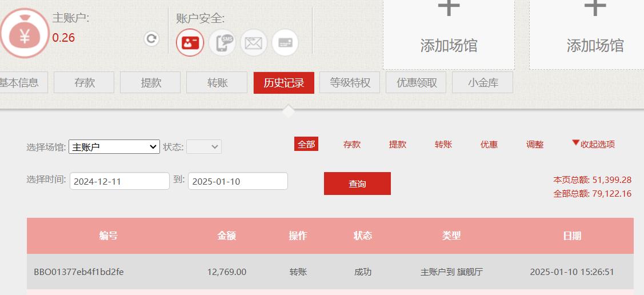Click the 操作 column header
The width and height of the screenshot is (644, 295).
click(x=298, y=236)
